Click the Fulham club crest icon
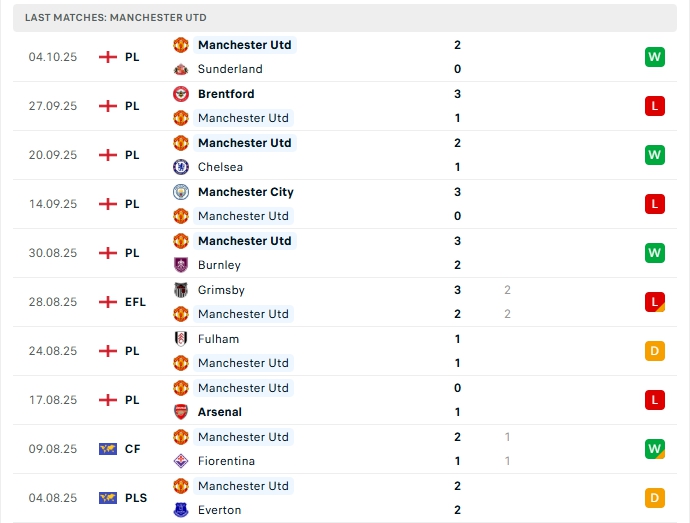 (181, 339)
